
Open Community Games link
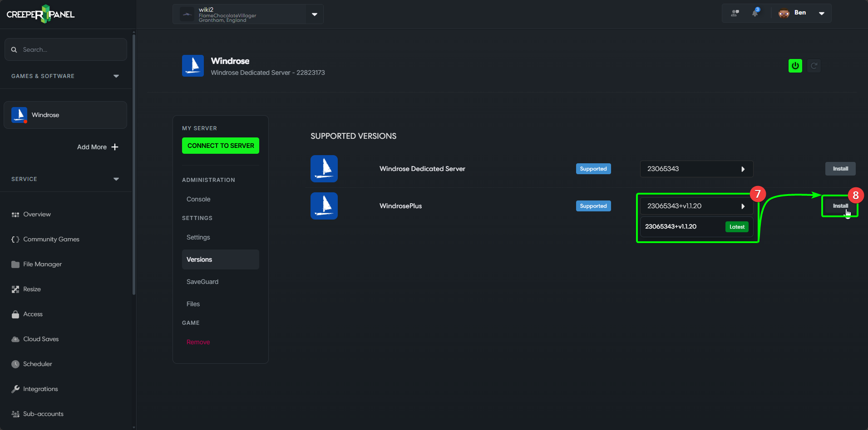(51, 239)
